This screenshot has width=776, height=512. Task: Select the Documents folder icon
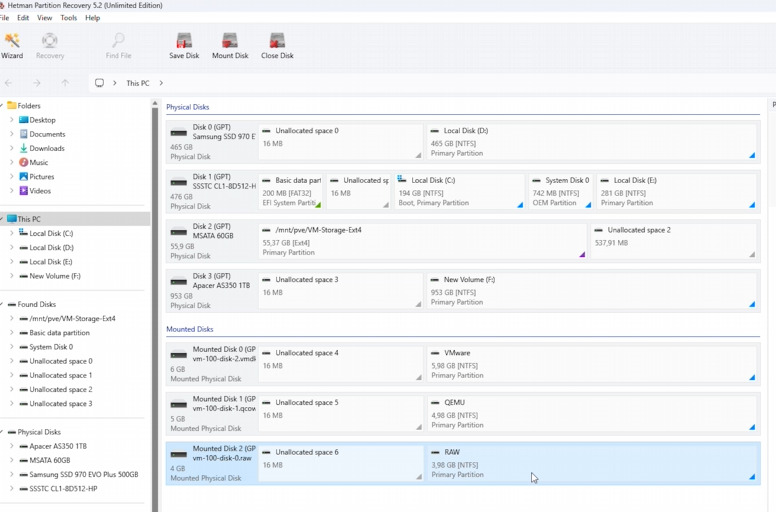(23, 134)
